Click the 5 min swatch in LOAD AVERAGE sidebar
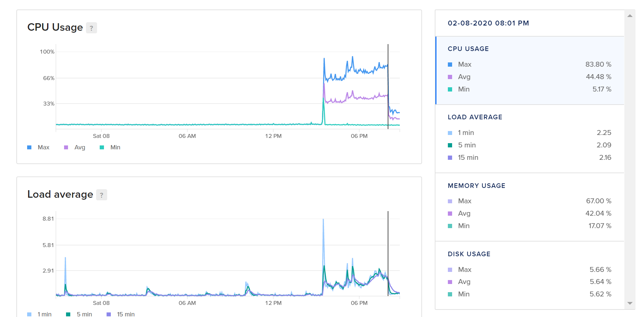644x317 pixels. click(x=450, y=145)
